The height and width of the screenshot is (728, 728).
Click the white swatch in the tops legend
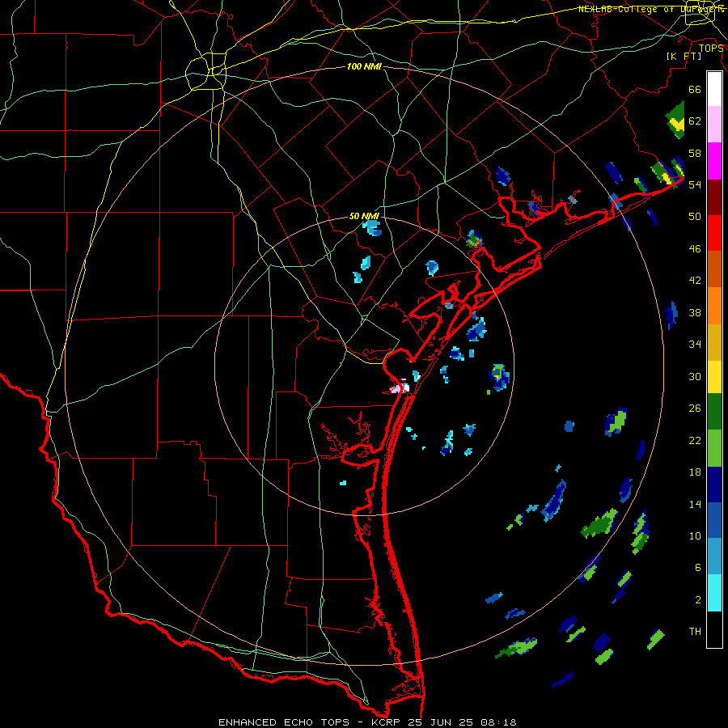(x=714, y=89)
